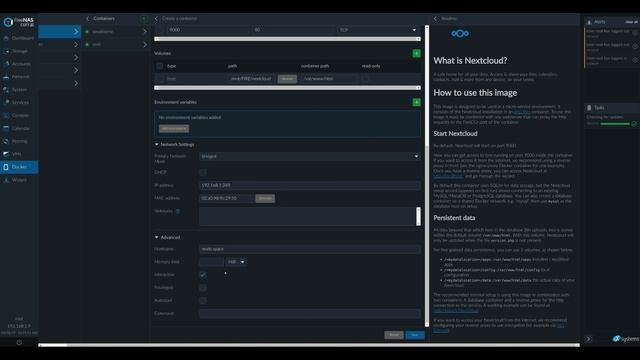Click the first alert in the Alerts panel
This screenshot has height=360, width=640.
click(612, 33)
